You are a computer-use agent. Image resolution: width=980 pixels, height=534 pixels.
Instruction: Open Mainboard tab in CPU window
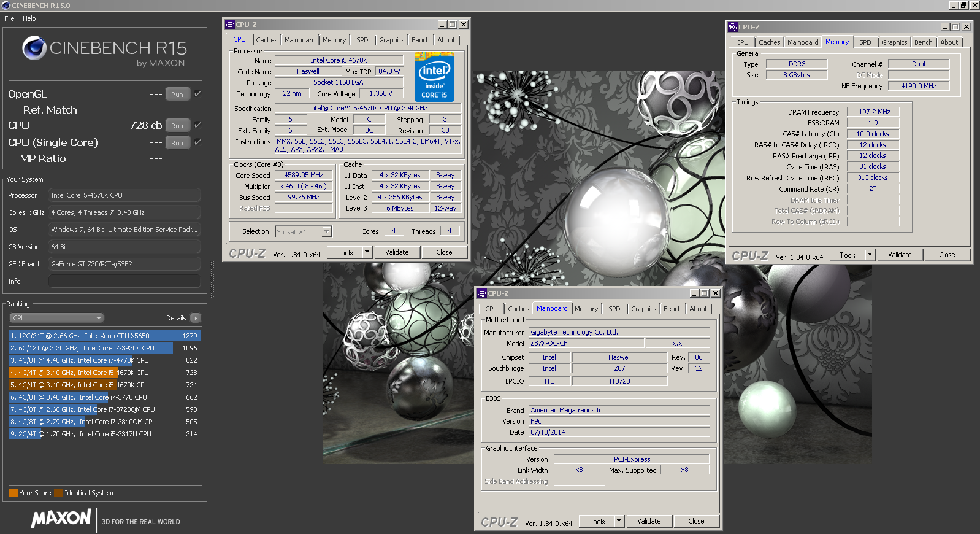300,40
